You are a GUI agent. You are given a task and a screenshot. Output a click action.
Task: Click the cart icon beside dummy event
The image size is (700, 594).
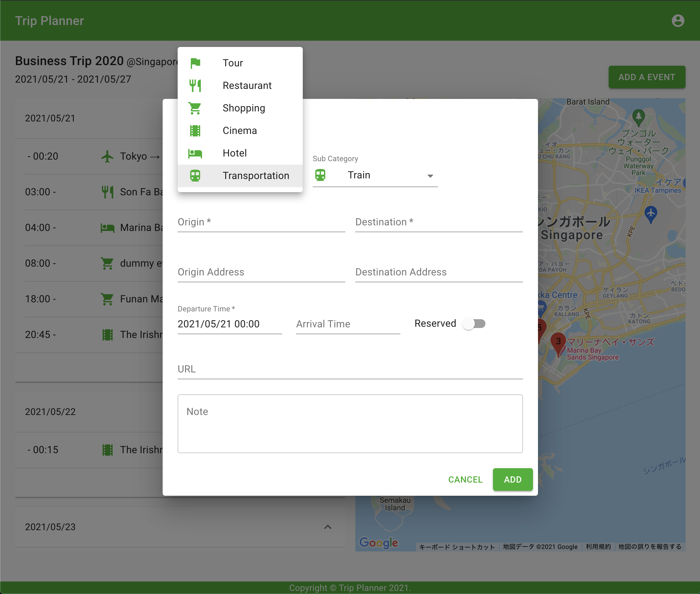[107, 263]
